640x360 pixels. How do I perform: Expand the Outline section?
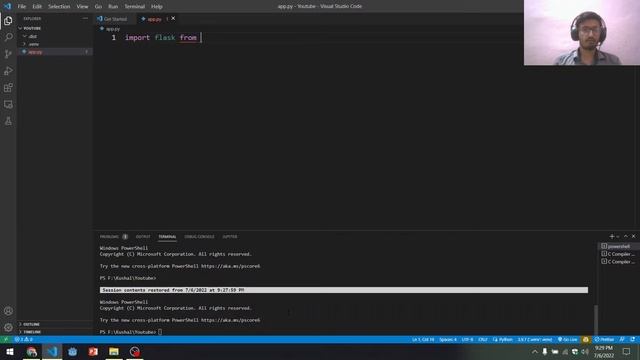tap(55, 324)
